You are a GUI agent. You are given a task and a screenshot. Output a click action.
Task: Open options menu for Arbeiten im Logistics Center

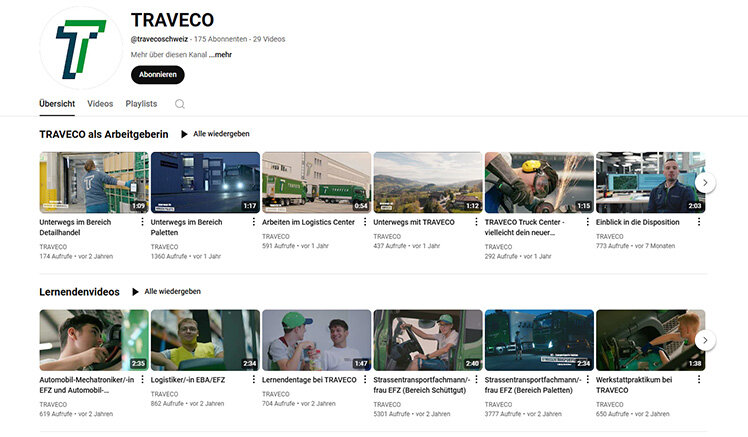point(365,222)
